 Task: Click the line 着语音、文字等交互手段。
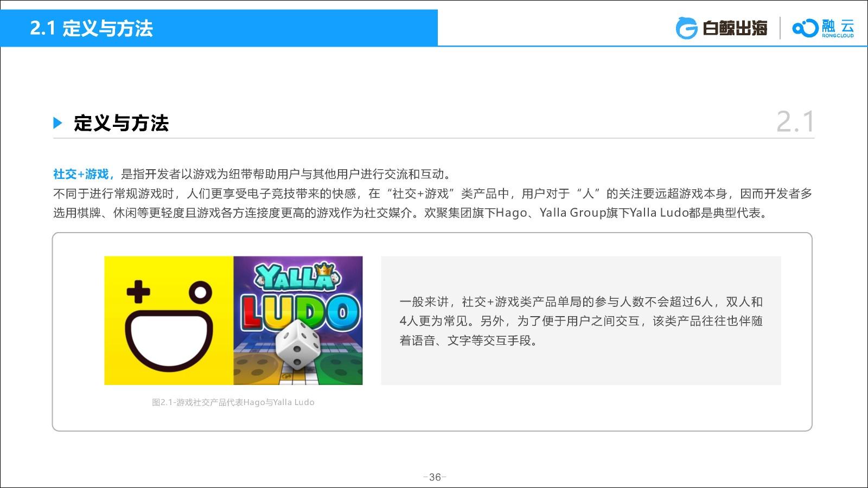pyautogui.click(x=469, y=341)
